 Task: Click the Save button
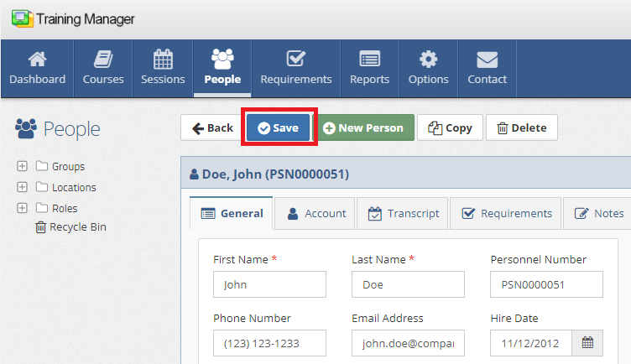click(278, 127)
